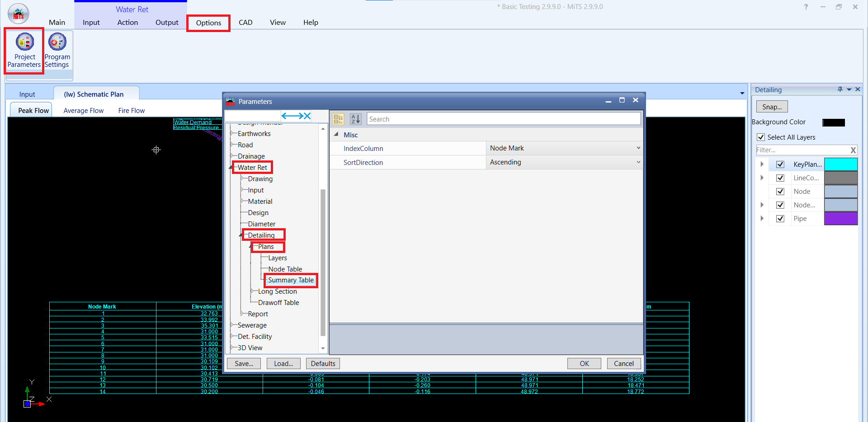The width and height of the screenshot is (868, 422).
Task: Toggle Pipe layer checkbox
Action: (780, 219)
